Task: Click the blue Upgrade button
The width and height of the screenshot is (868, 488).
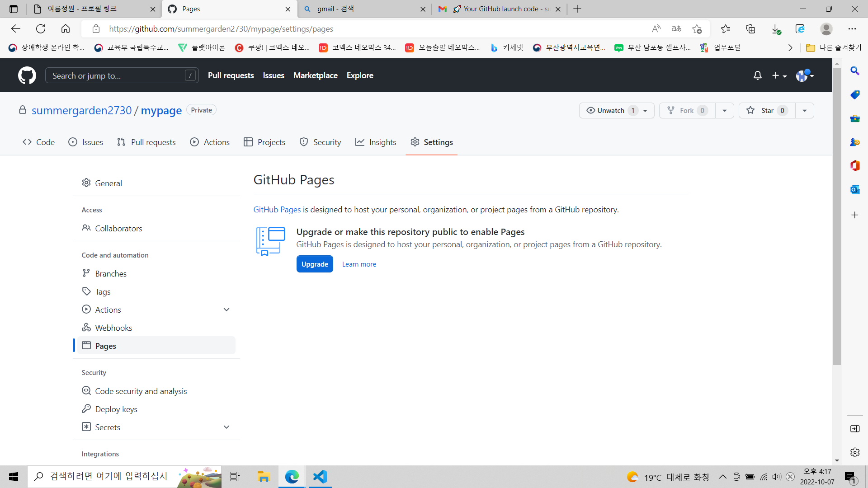Action: (315, 264)
